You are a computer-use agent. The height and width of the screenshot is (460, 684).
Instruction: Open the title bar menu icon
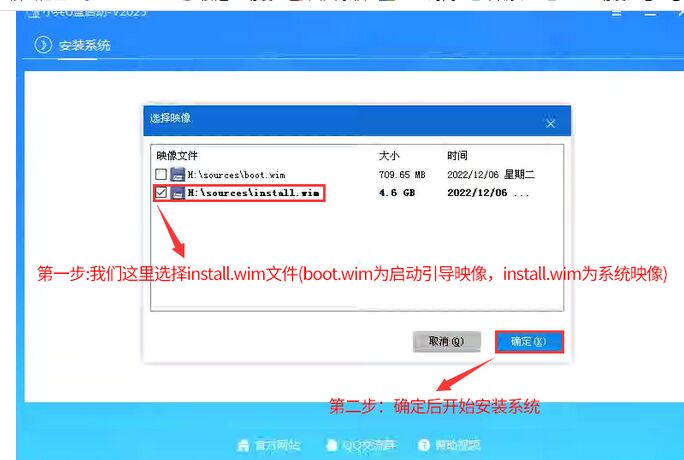point(616,14)
